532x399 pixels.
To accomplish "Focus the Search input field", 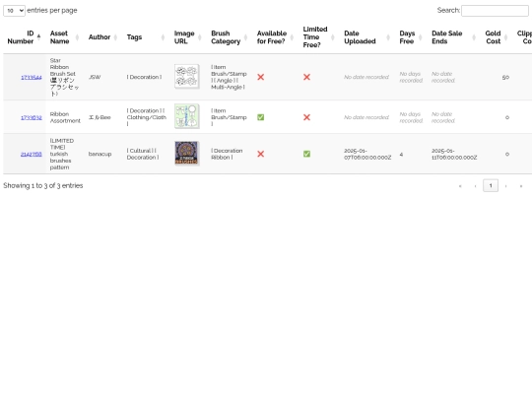I will pos(495,11).
